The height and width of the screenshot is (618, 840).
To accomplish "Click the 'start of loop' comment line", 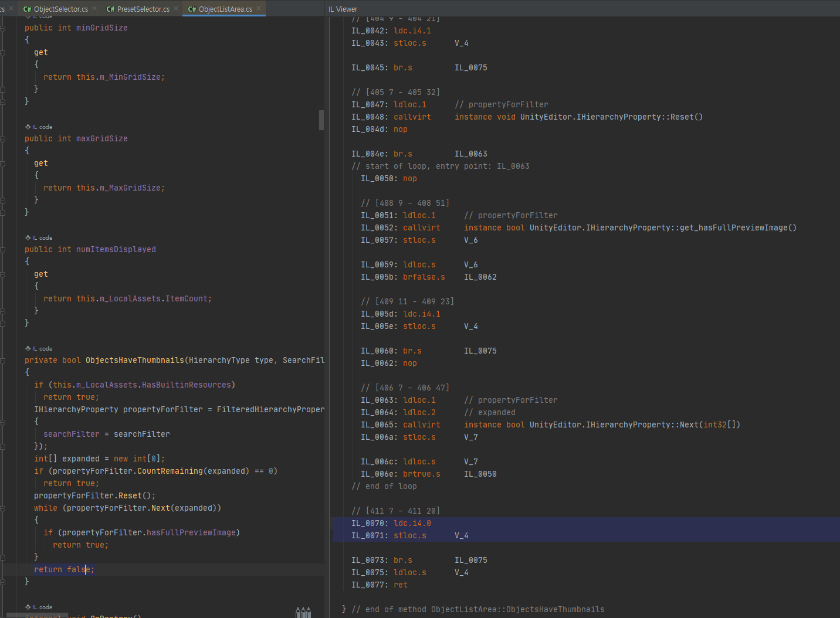I will point(441,166).
